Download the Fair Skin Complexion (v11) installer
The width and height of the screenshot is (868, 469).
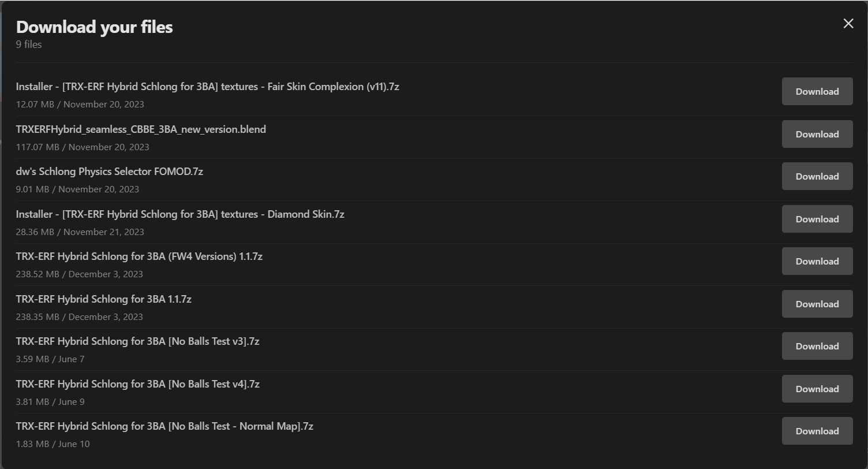[817, 91]
